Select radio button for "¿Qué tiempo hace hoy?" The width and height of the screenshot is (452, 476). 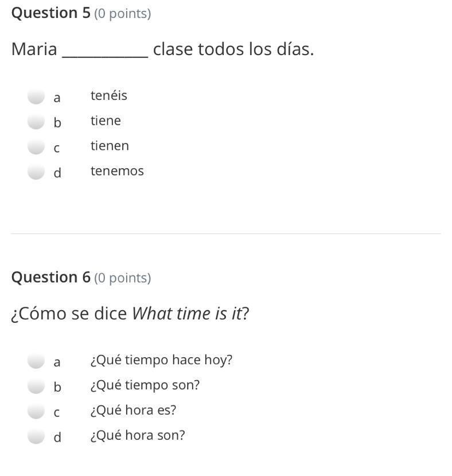pos(36,361)
